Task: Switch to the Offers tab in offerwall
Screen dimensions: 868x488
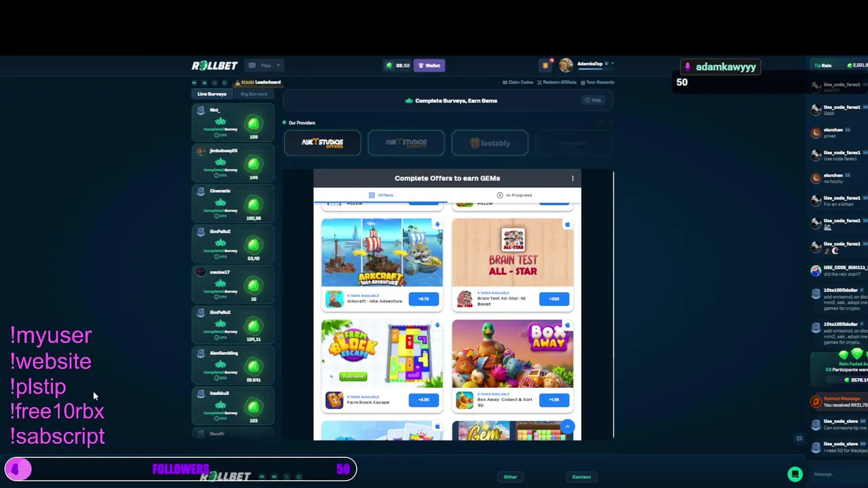Action: 381,195
